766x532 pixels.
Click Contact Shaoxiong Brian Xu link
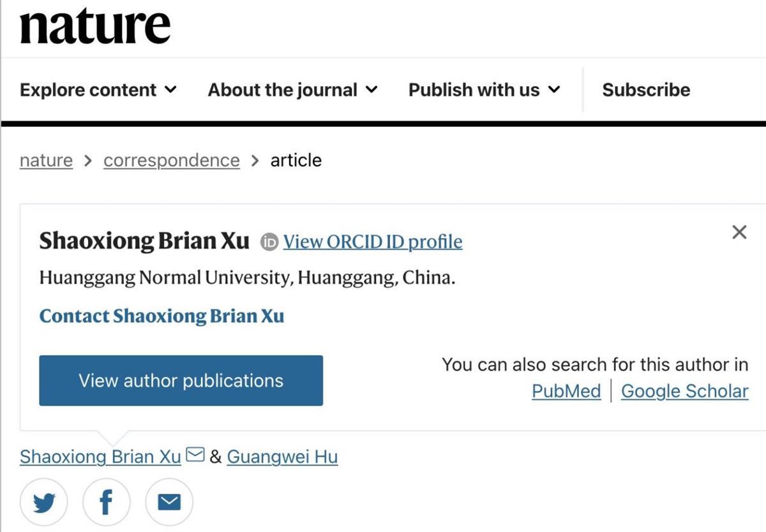pos(161,316)
